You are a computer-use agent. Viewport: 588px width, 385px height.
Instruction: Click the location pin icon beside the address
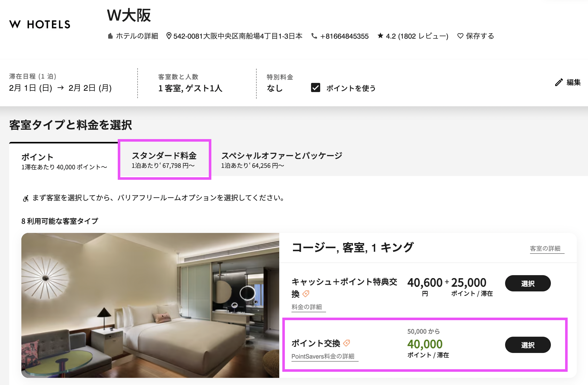pos(169,36)
